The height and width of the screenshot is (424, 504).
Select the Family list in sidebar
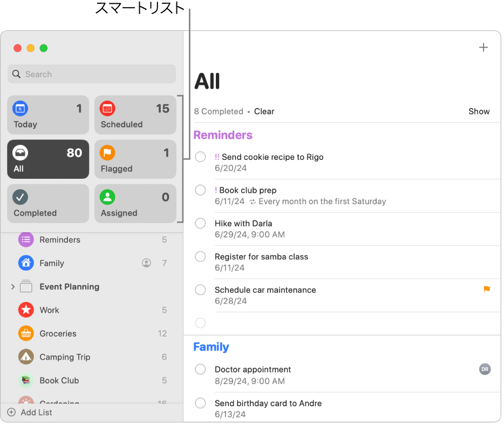(92, 263)
